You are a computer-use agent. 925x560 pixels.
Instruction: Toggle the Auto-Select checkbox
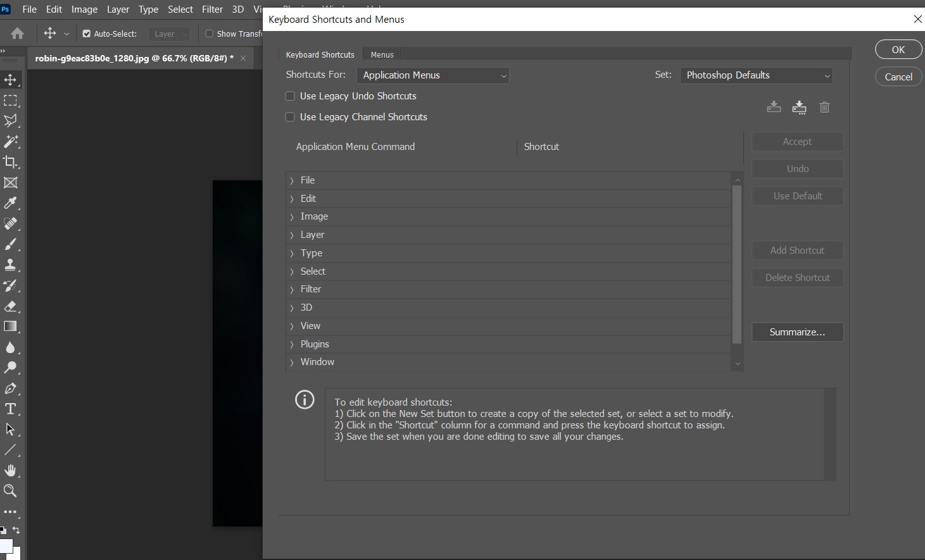click(x=87, y=34)
